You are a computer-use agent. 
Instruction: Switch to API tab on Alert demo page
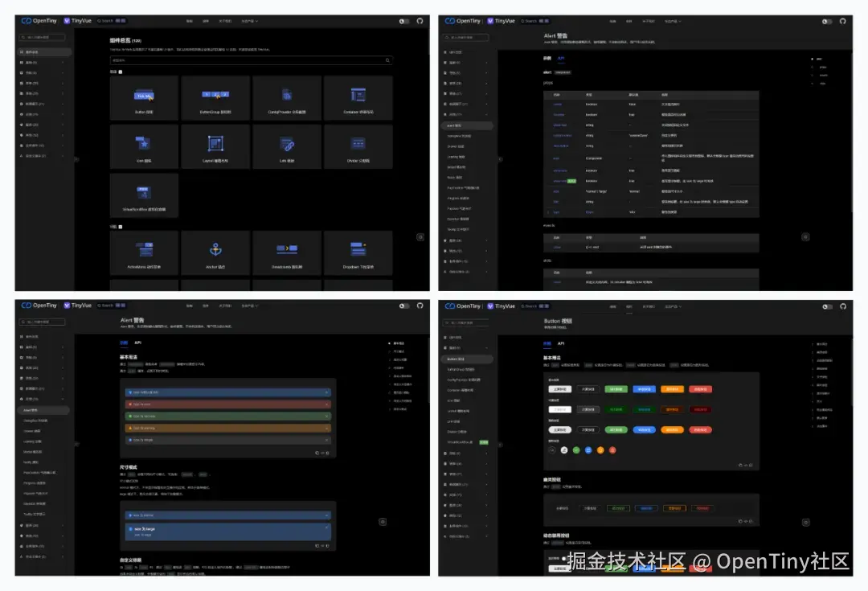138,343
